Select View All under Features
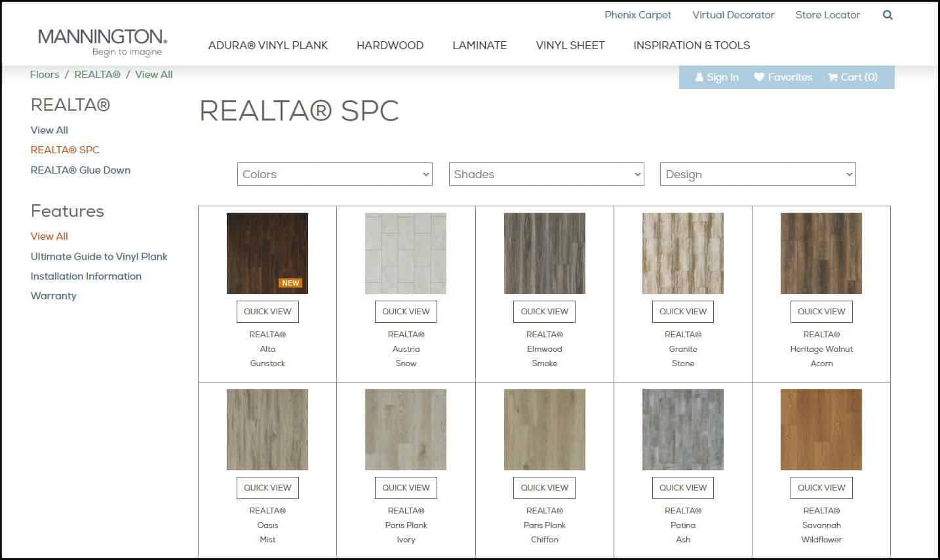The image size is (940, 560). 49,236
